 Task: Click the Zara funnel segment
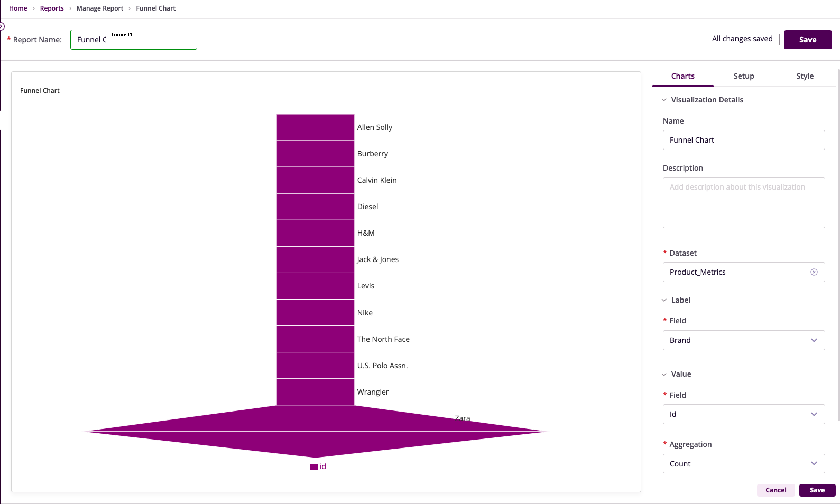click(x=316, y=431)
